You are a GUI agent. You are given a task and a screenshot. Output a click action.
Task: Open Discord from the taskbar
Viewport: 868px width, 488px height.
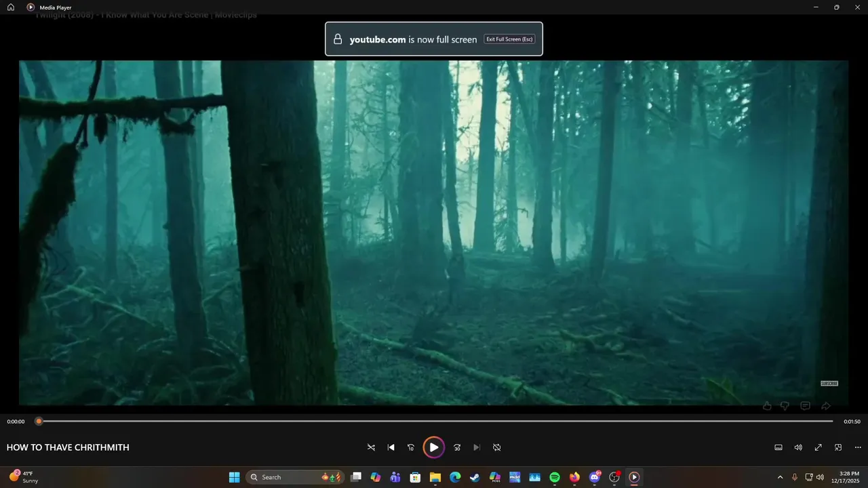click(595, 477)
